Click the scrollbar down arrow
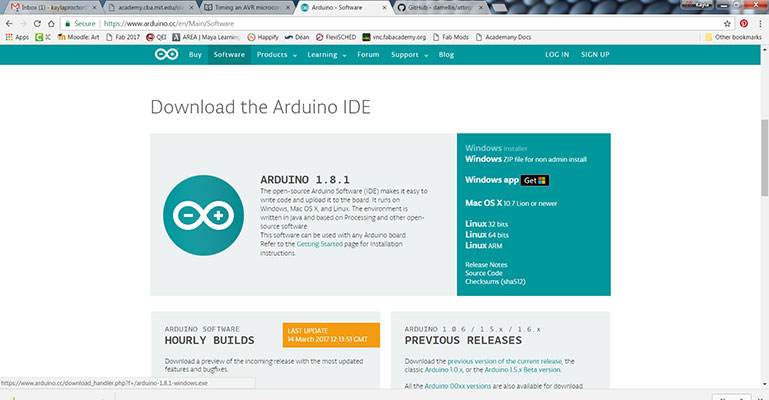Image resolution: width=769 pixels, height=400 pixels. (x=765, y=384)
